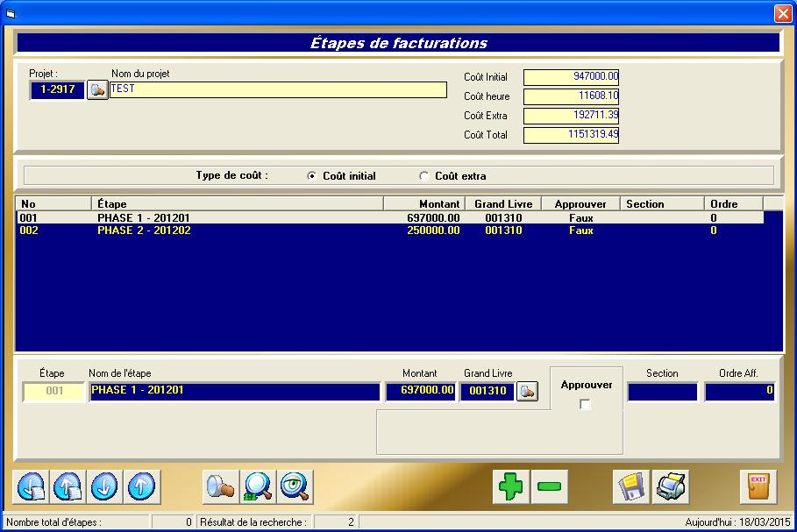Viewport: 797px width, 532px height.
Task: Click the magnifier with eye icon
Action: [295, 486]
